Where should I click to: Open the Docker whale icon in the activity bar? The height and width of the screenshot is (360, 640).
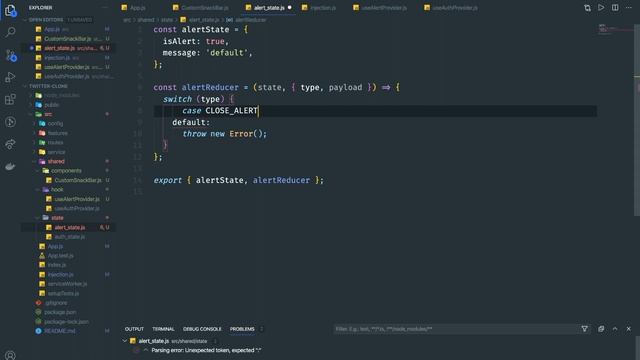(10, 166)
